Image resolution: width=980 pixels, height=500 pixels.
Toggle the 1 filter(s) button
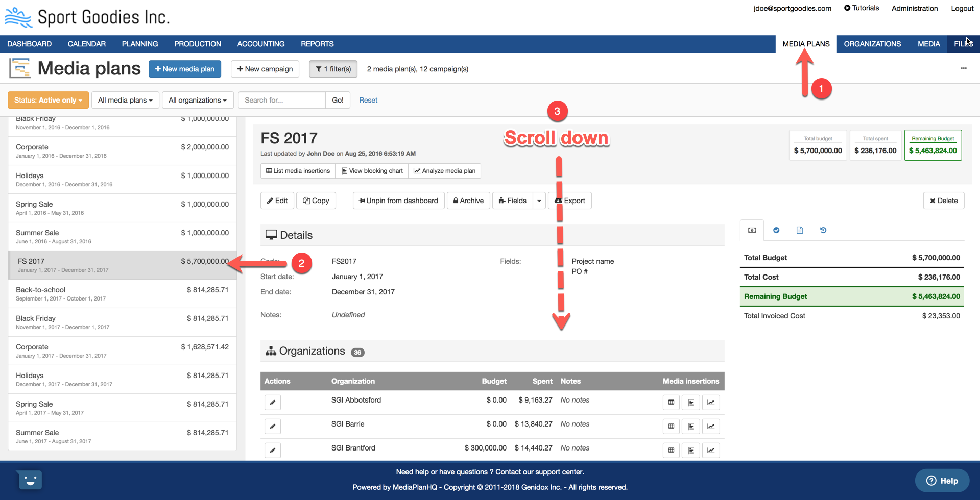[x=333, y=69]
